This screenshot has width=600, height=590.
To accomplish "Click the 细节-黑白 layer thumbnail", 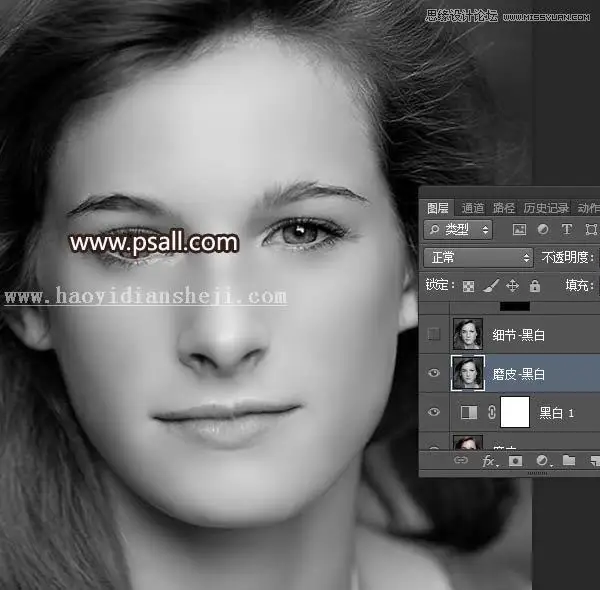I will (x=468, y=334).
